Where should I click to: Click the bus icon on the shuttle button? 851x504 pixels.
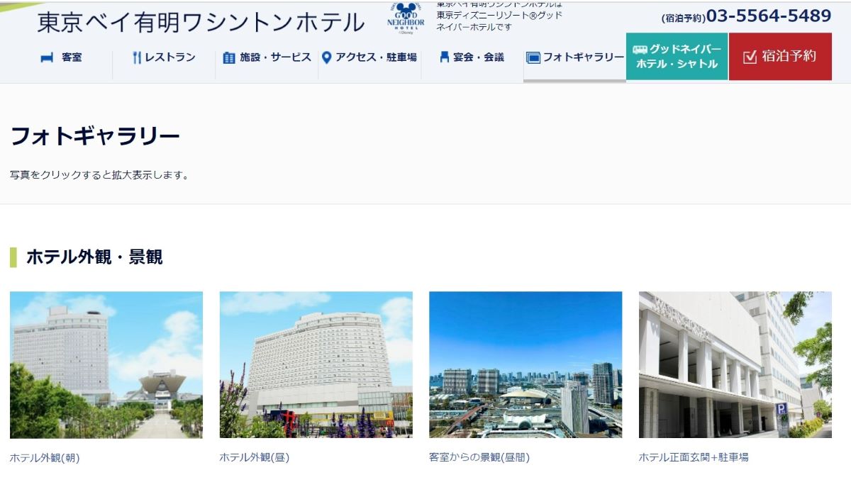640,50
